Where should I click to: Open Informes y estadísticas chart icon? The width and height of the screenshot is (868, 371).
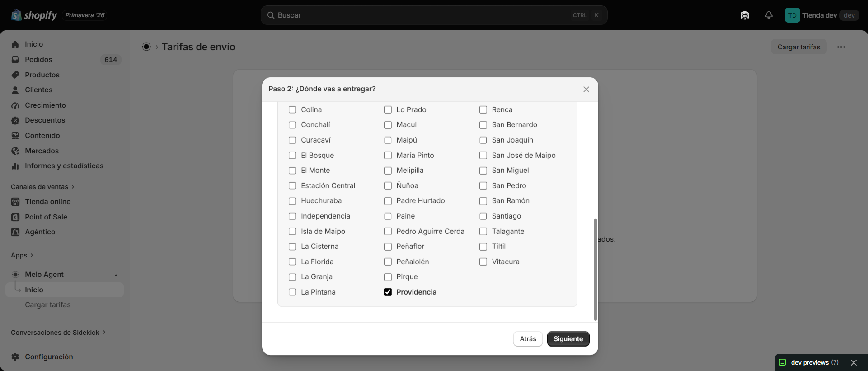pyautogui.click(x=15, y=166)
